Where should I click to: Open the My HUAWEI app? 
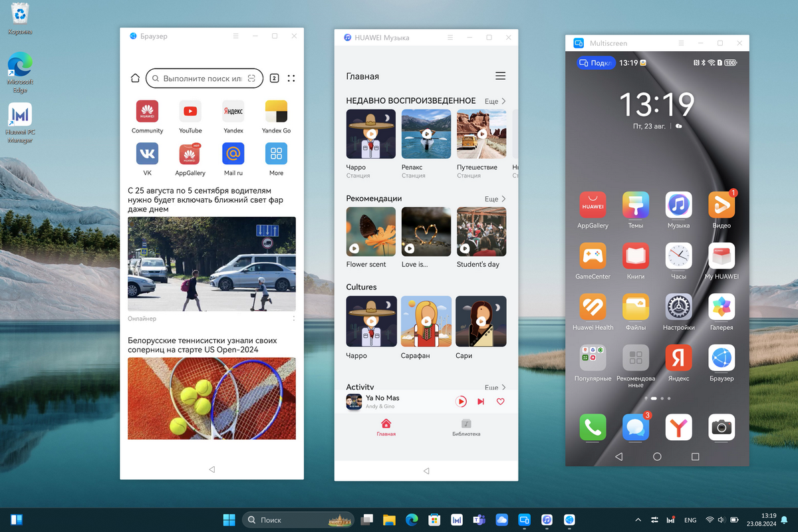click(x=722, y=255)
